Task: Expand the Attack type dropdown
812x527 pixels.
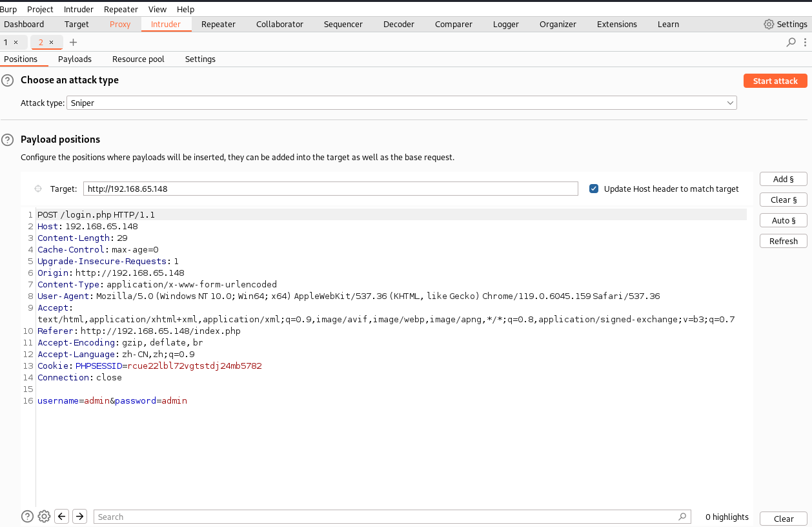Action: tap(730, 103)
